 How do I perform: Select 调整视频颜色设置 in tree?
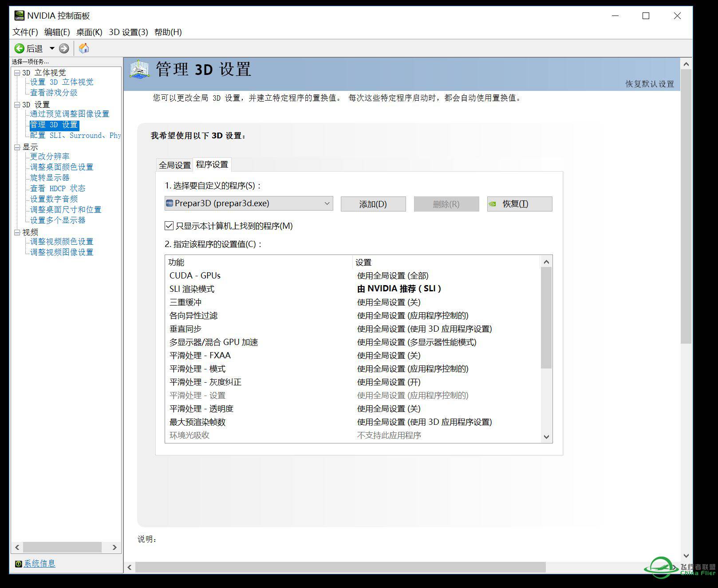coord(62,242)
